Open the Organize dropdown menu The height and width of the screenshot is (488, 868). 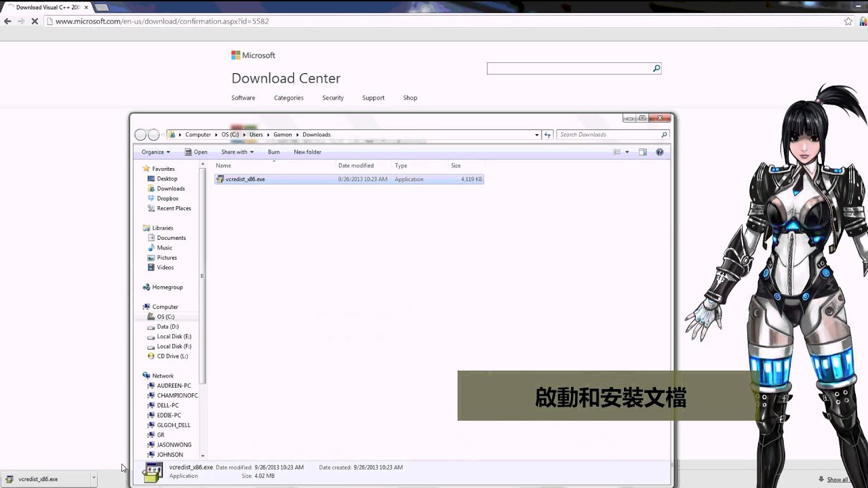156,152
